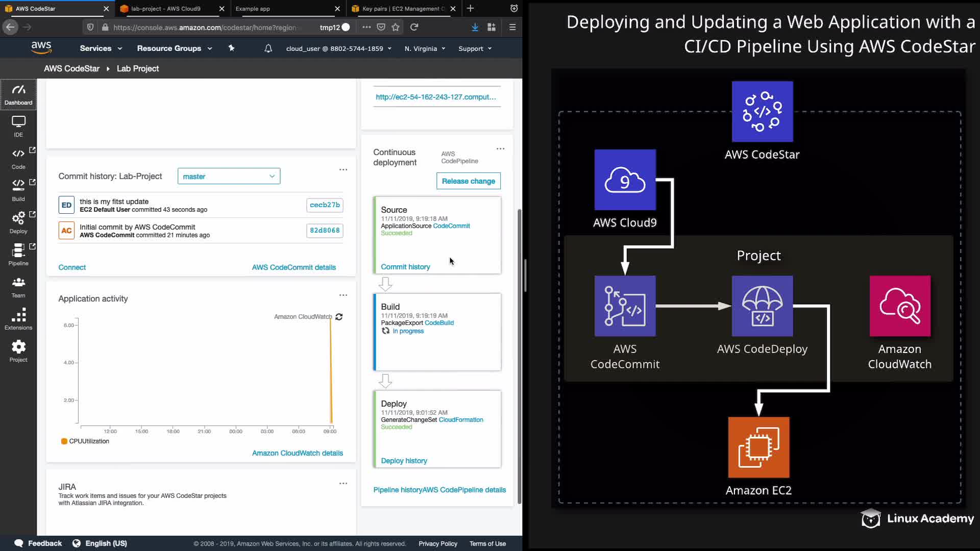Toggle the tmp12 container switch in address bar
This screenshot has height=551, width=980.
346,27
